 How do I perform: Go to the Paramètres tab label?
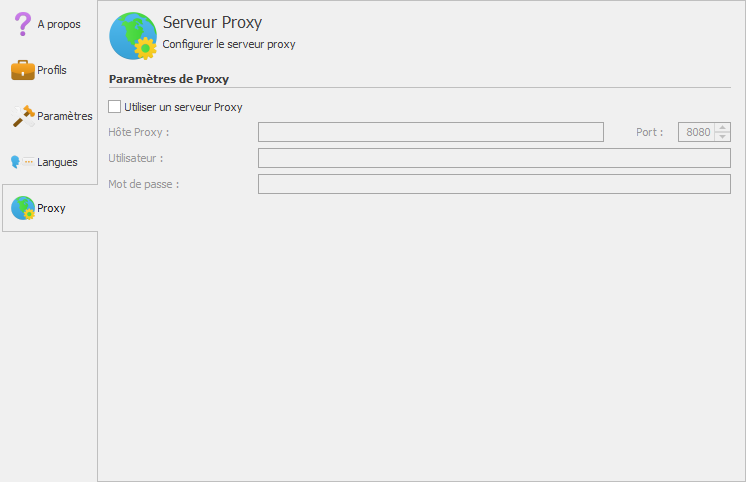64,116
